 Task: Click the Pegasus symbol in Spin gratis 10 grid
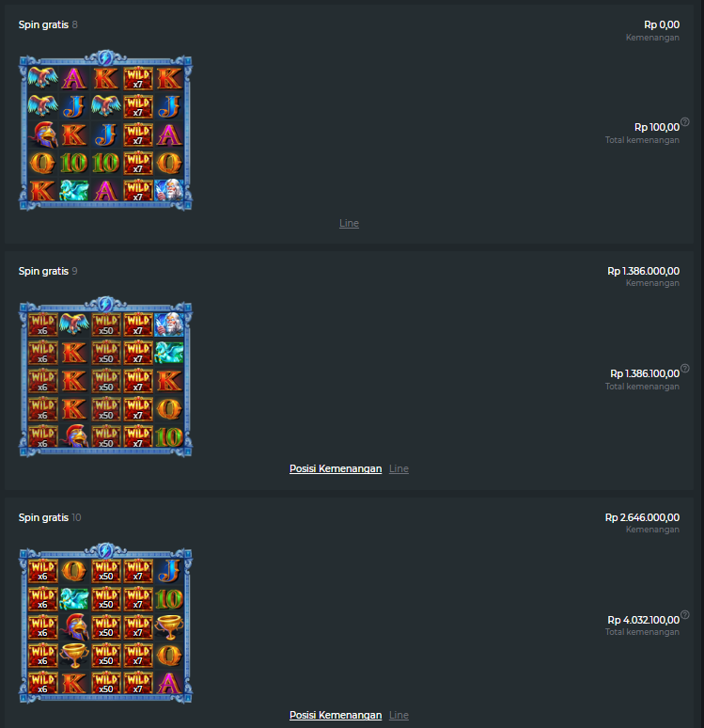74,599
